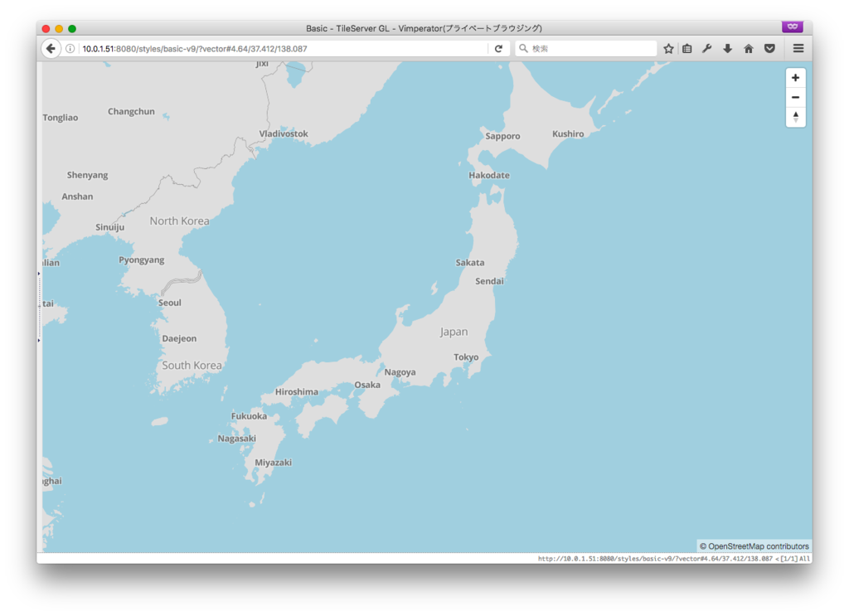
Task: Click the Vladivostok city label
Action: [284, 133]
